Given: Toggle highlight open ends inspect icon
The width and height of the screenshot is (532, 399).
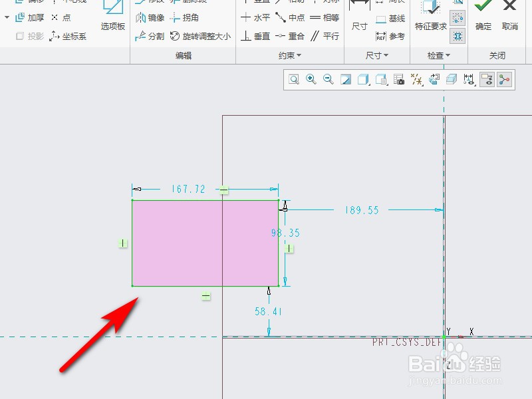Looking at the screenshot, I should 458,18.
